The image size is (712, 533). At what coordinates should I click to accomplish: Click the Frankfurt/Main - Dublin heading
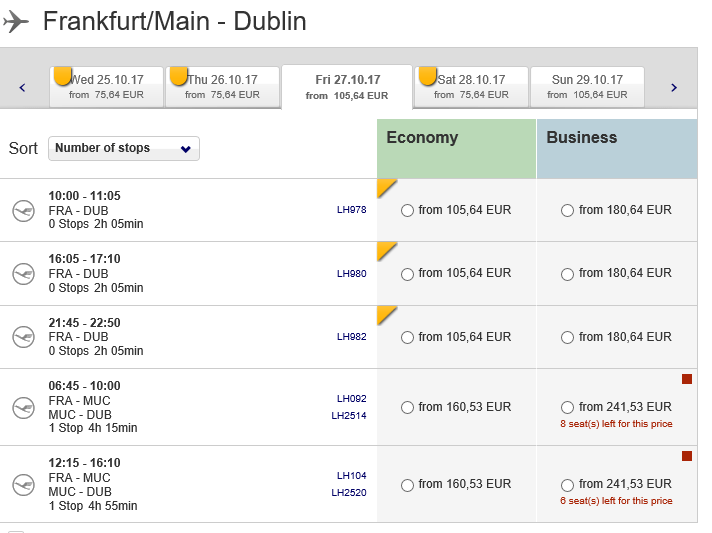(x=175, y=21)
